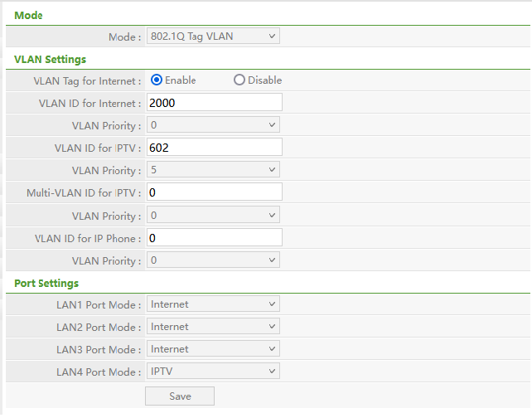Screen dimensions: 532x418
Task: Click the chevron arrow of LAN1 Port Mode
Action: (x=272, y=304)
